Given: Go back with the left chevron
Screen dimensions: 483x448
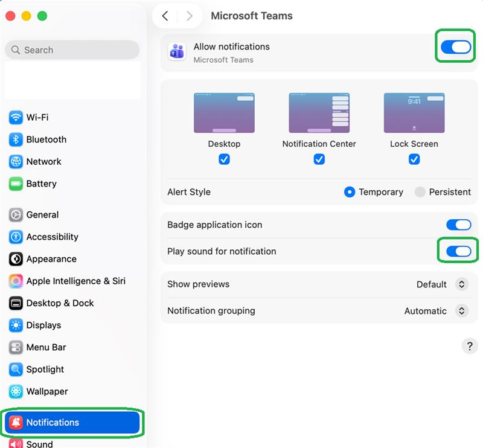Looking at the screenshot, I should coord(165,16).
